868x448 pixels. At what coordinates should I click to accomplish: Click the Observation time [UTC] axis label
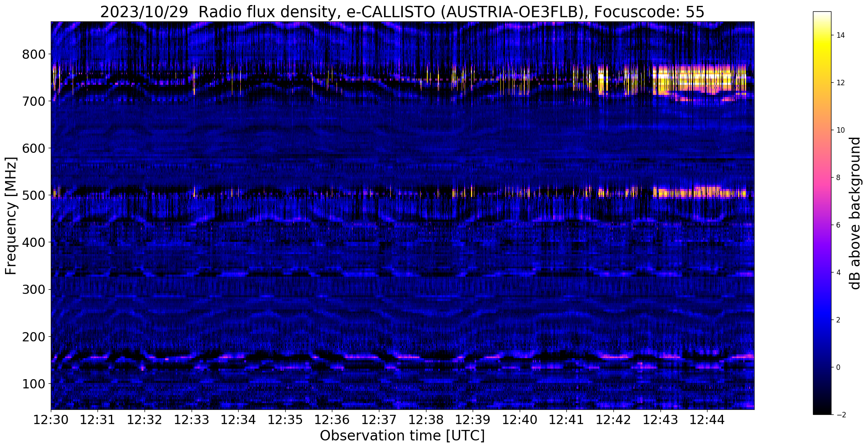point(402,435)
